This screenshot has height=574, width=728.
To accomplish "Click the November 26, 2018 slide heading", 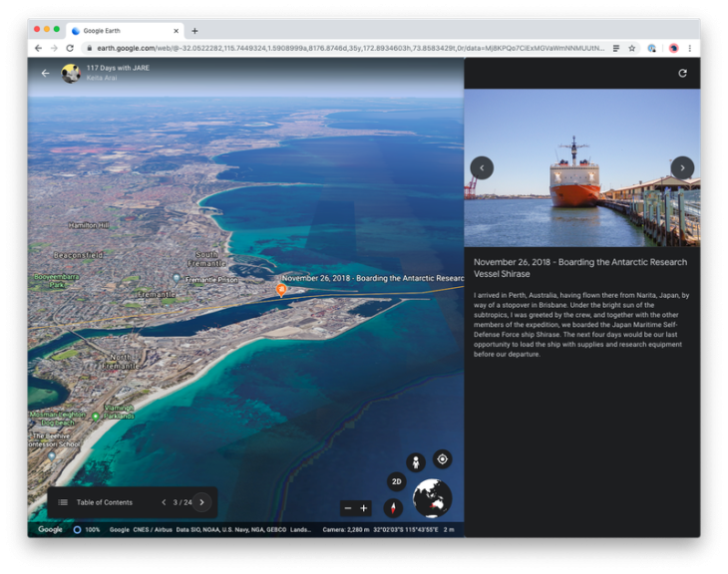I will click(x=579, y=268).
